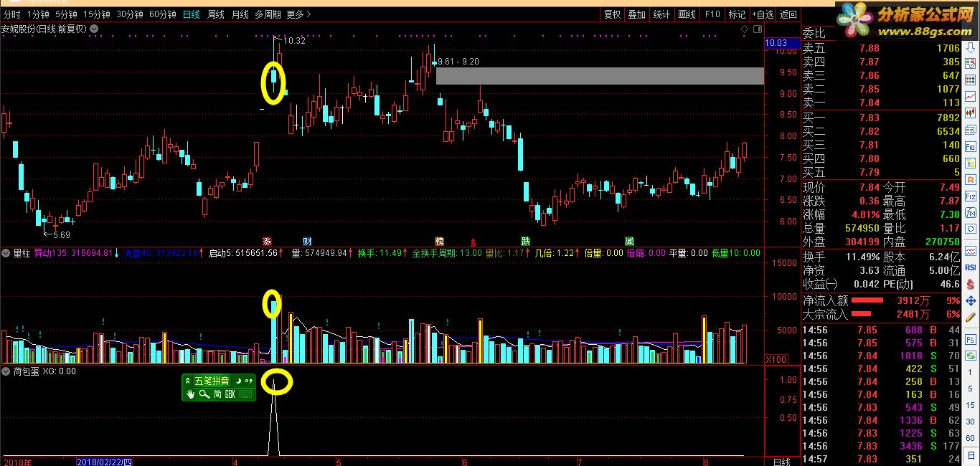Switch to 60分钟 tab

pyautogui.click(x=163, y=14)
